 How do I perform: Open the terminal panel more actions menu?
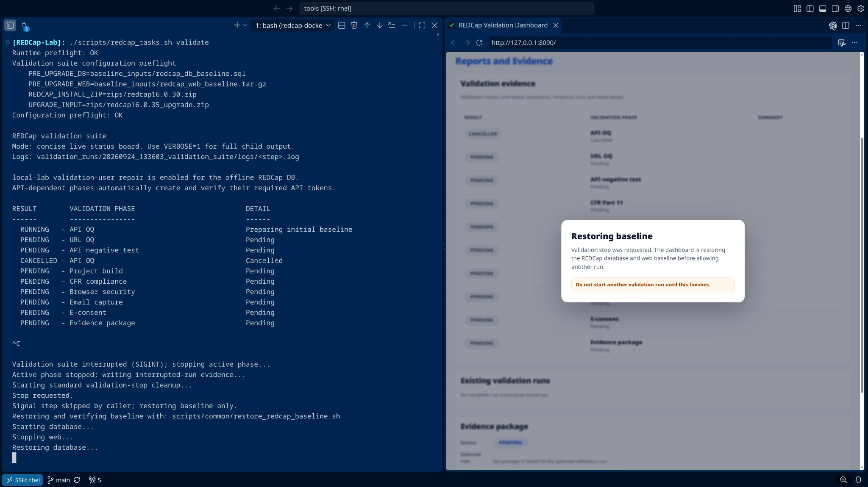tap(405, 25)
